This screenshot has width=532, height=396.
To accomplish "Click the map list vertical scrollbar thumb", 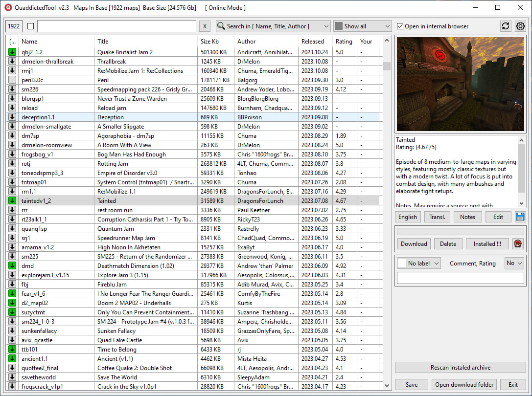I will [x=387, y=66].
